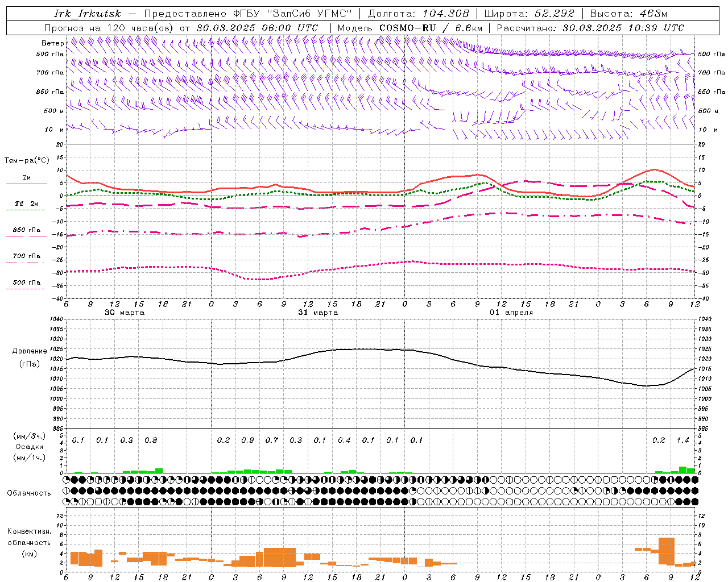The height and width of the screenshot is (582, 728).
Task: Click the "Облачность" cloud cover label
Action: tap(29, 493)
